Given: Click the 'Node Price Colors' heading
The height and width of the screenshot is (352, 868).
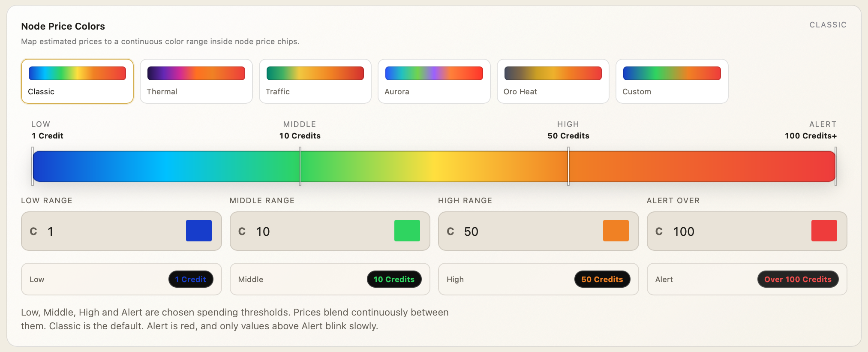Looking at the screenshot, I should 63,26.
